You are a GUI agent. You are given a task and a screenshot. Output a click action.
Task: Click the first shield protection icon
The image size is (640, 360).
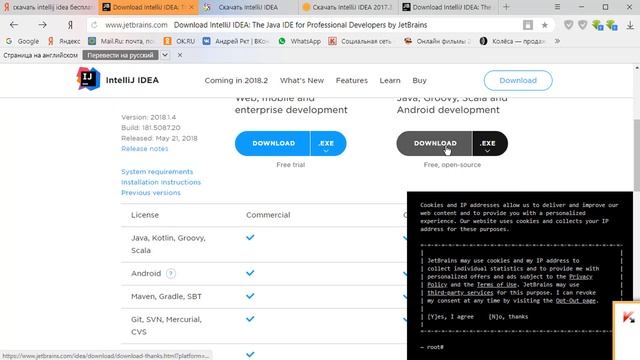pyautogui.click(x=568, y=25)
